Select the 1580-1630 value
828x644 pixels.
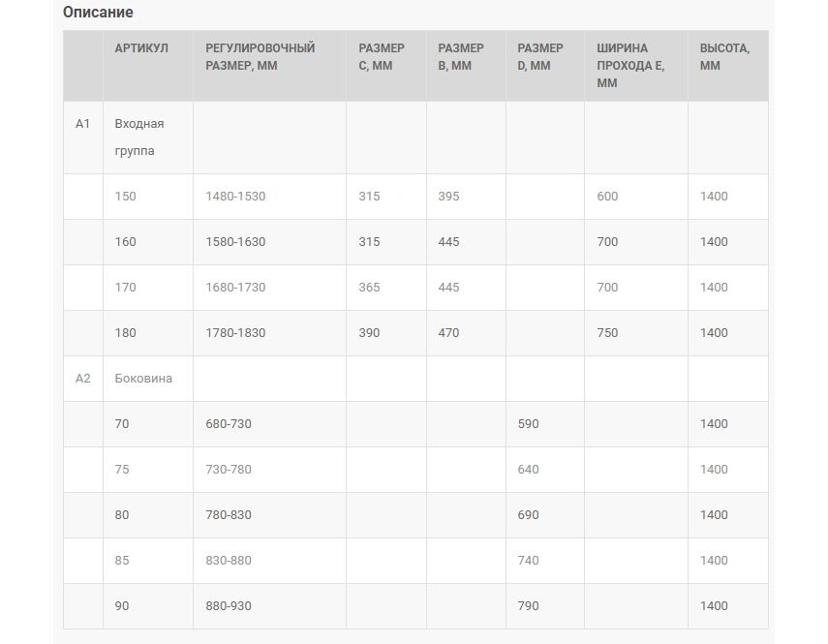(x=235, y=242)
